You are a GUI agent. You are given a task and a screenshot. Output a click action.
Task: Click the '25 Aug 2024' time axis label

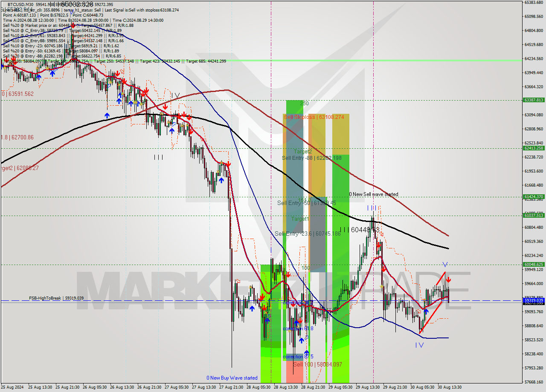(12, 388)
